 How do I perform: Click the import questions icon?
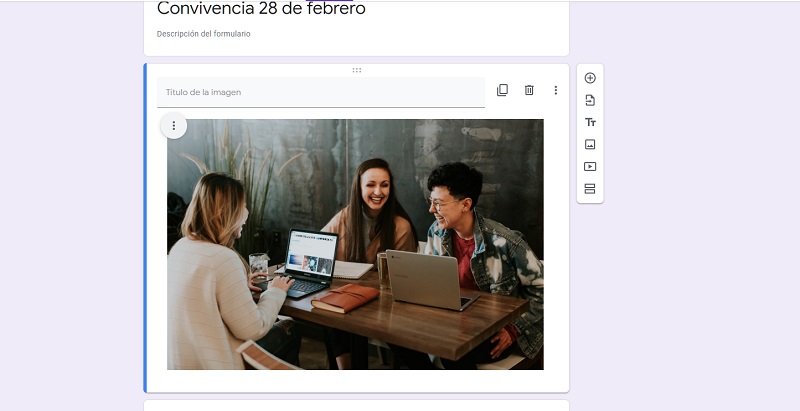click(590, 100)
